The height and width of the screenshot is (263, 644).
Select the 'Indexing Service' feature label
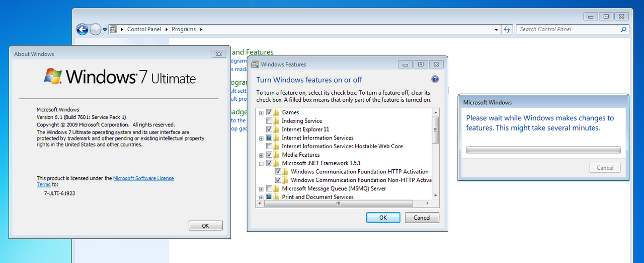click(302, 121)
